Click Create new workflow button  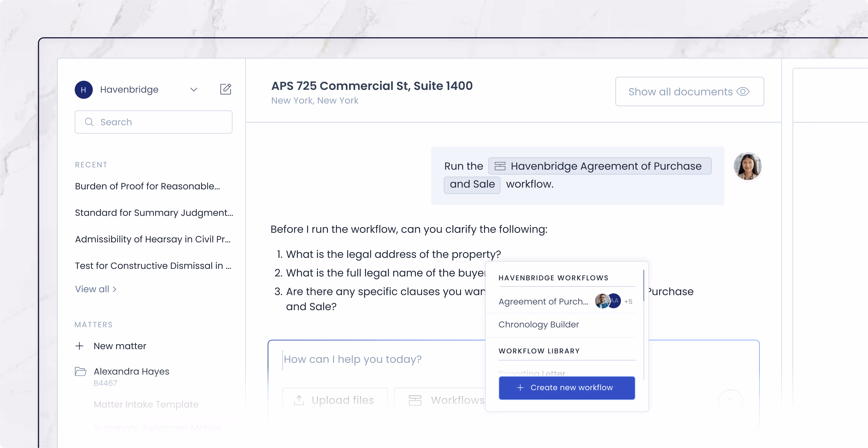coord(567,388)
